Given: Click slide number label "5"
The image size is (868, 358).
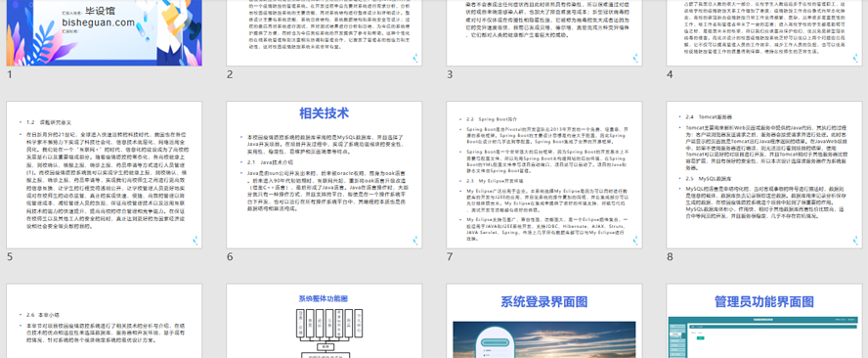Looking at the screenshot, I should pyautogui.click(x=10, y=256).
